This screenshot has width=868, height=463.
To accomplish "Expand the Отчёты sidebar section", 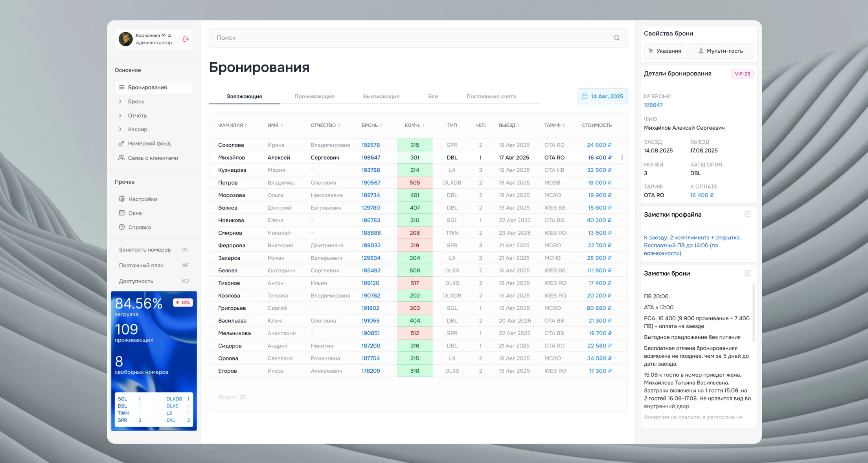I will 120,116.
